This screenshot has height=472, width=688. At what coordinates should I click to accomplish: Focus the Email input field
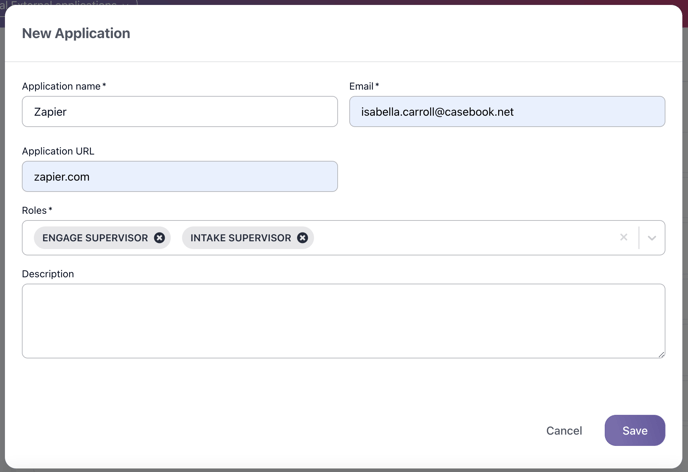tap(507, 112)
